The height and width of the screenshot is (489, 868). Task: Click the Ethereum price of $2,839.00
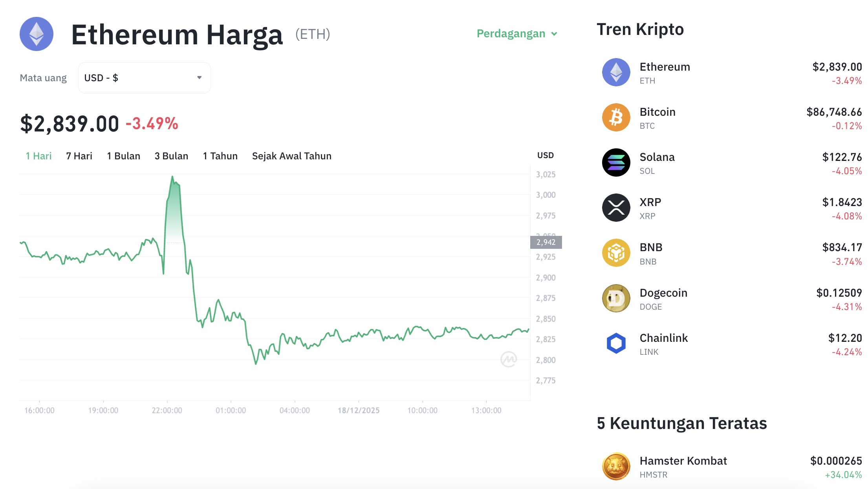(69, 123)
